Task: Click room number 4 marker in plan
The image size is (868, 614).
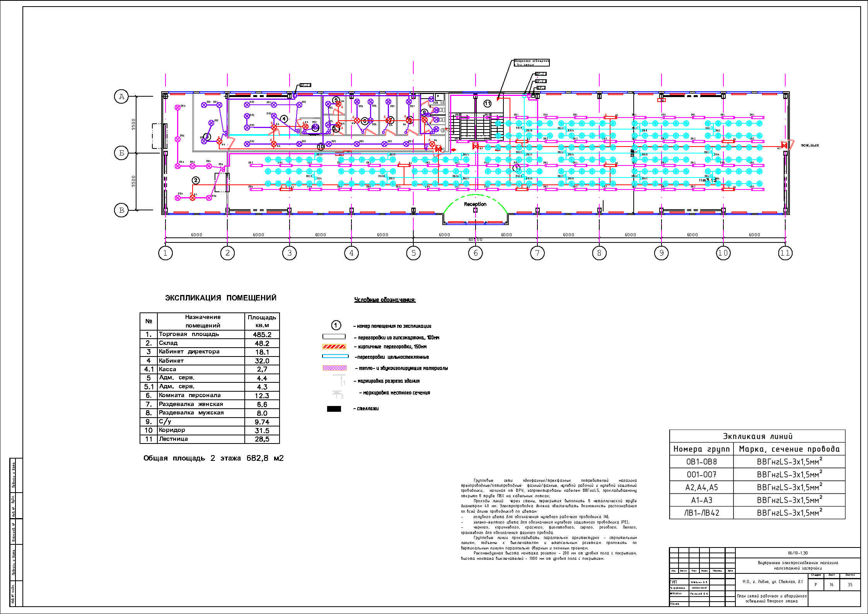Action: coord(284,119)
